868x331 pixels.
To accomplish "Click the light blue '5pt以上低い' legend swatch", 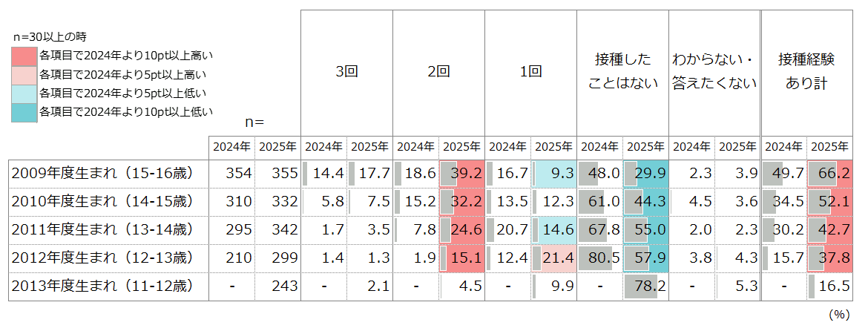I will point(24,93).
